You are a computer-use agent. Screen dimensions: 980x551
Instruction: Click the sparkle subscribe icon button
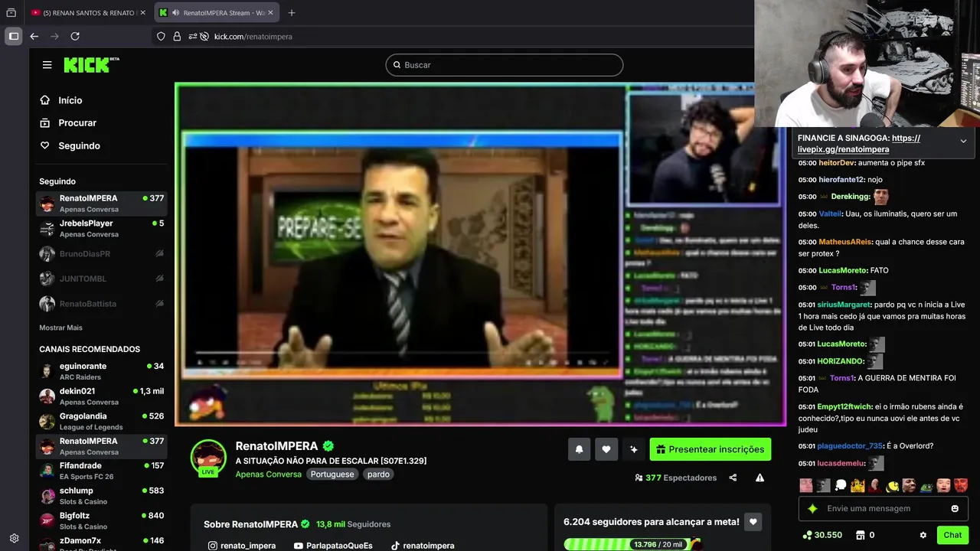point(634,449)
